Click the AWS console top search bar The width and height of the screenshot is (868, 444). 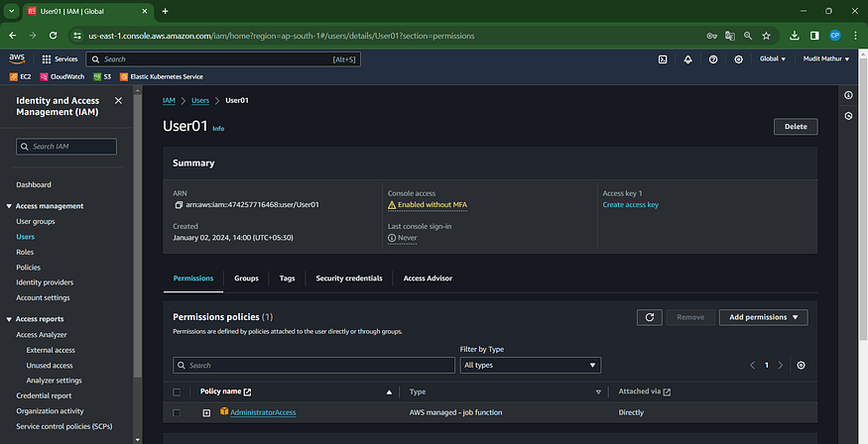click(x=223, y=59)
